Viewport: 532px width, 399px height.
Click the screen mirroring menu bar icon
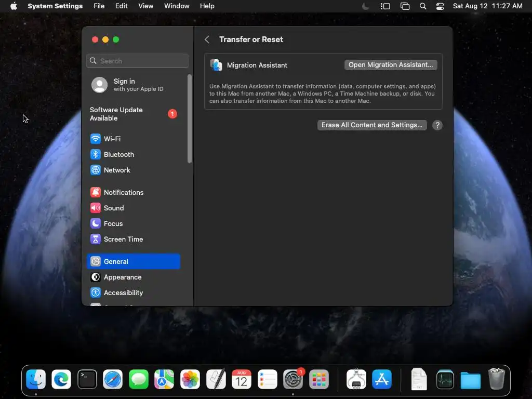pyautogui.click(x=405, y=6)
